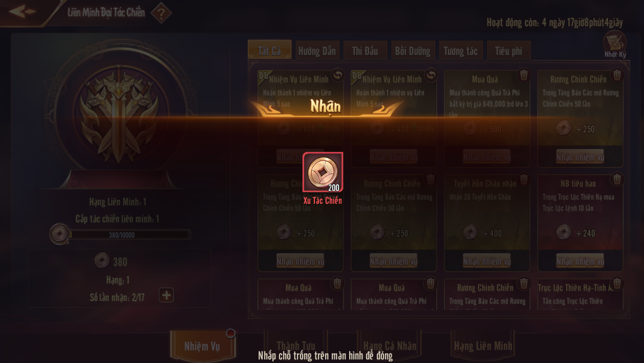Switch to the Hướng Dẫn tab
Viewport: 644px width, 363px height.
click(x=317, y=51)
